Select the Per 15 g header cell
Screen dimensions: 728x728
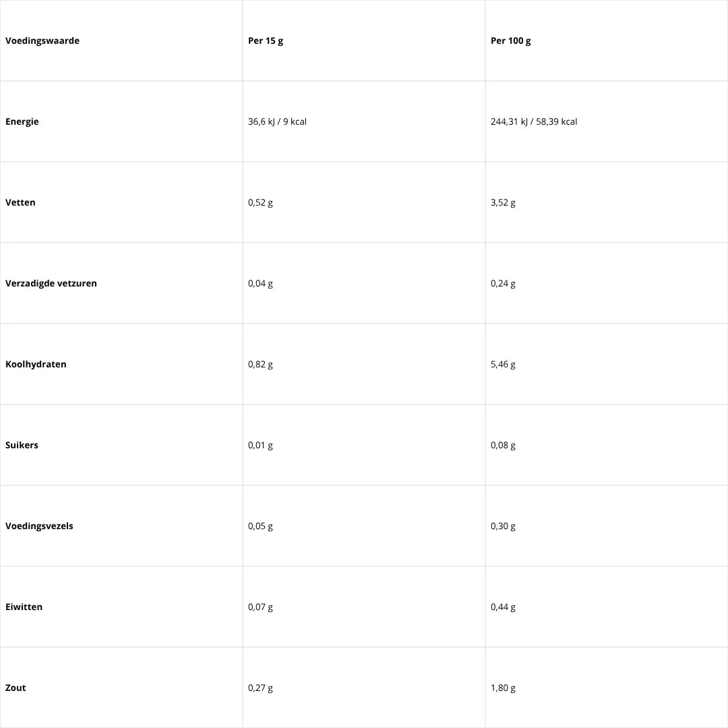pos(266,41)
